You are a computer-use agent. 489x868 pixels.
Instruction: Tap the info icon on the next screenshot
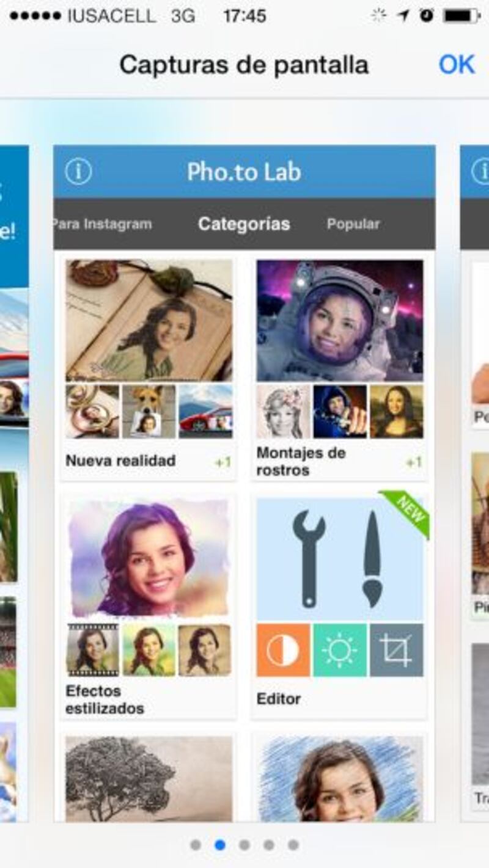482,172
